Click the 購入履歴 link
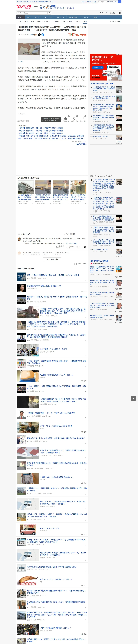 [x=113, y=13]
